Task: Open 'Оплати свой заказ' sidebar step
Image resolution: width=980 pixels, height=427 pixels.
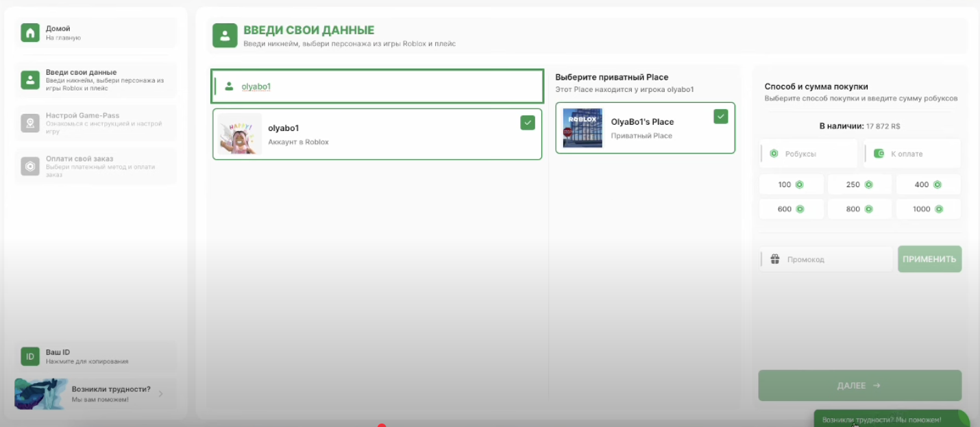Action: click(x=96, y=167)
